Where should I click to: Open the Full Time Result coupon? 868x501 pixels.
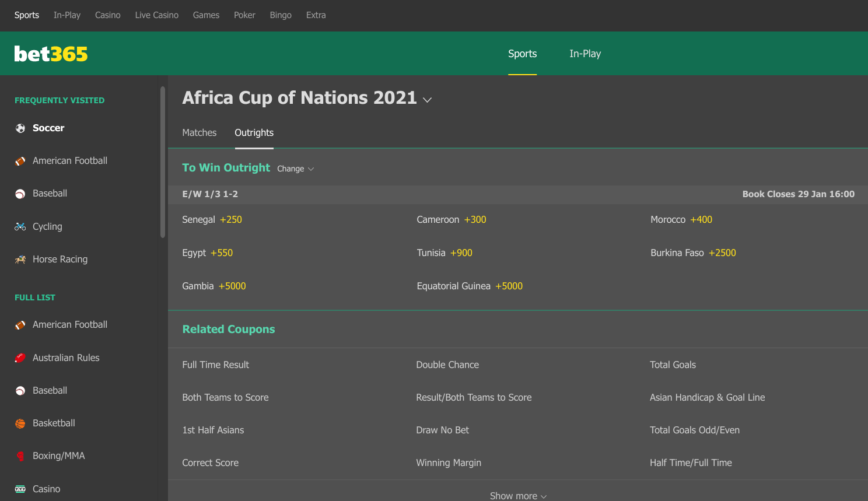pos(216,365)
